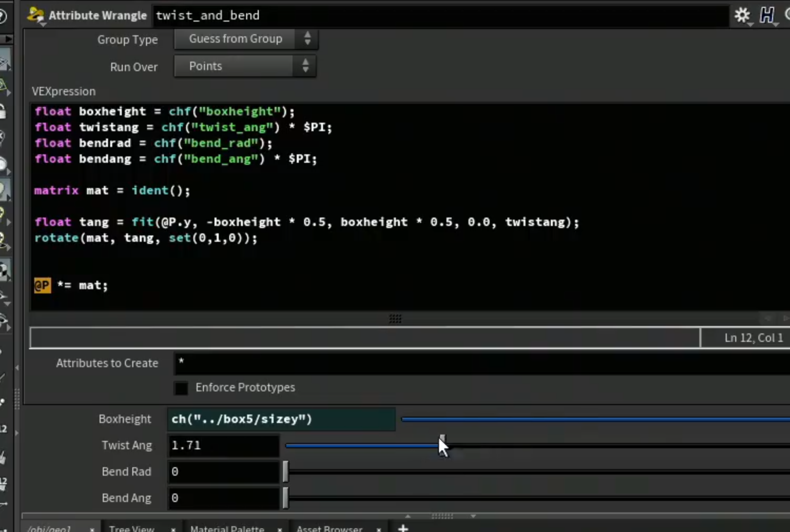Close the Material Palette tab

point(279,529)
